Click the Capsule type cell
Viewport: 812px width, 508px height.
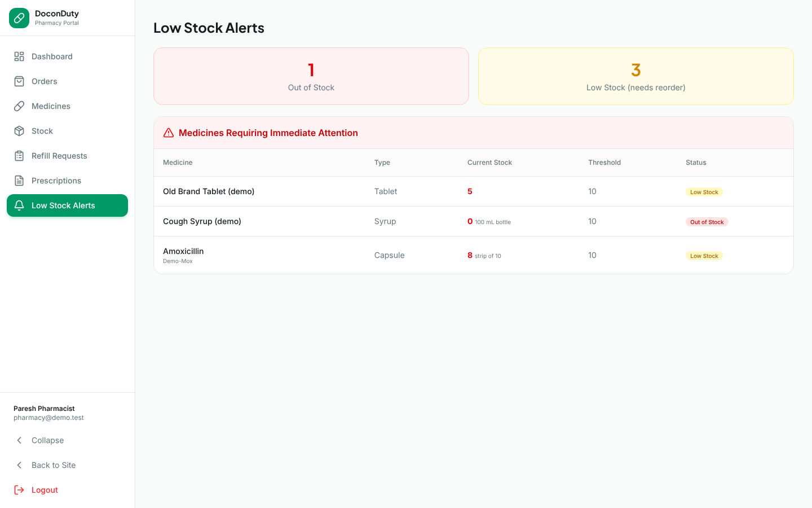[389, 255]
